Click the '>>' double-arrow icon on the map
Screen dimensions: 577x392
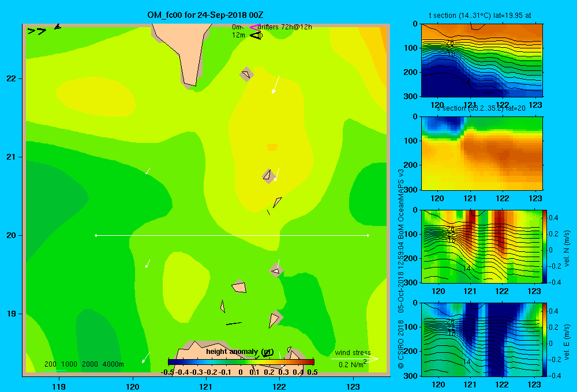coord(37,31)
